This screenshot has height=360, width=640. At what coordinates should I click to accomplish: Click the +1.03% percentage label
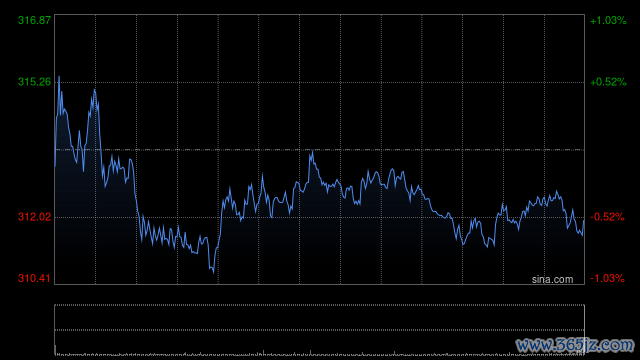pyautogui.click(x=608, y=20)
